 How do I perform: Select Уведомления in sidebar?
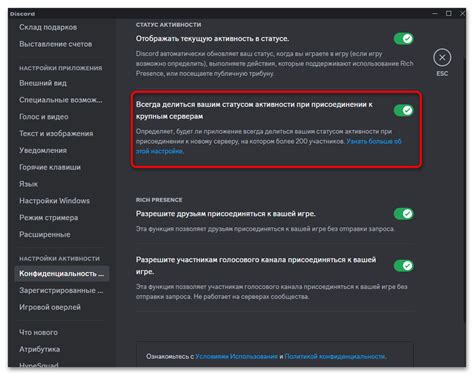pyautogui.click(x=43, y=150)
